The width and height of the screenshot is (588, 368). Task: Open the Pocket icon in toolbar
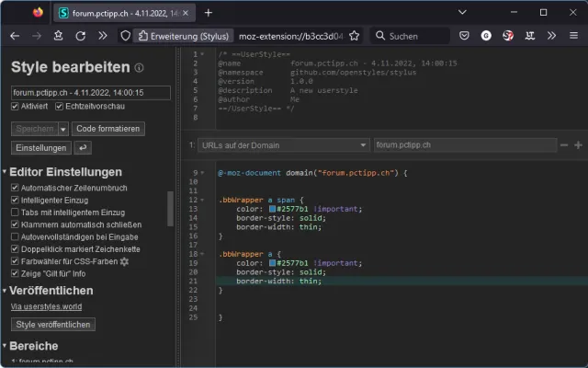(x=464, y=36)
